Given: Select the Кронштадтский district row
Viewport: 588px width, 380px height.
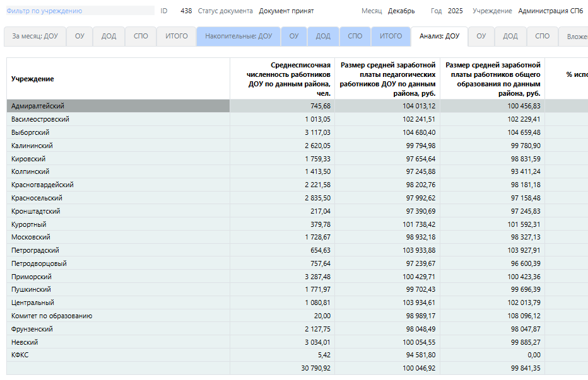Looking at the screenshot, I should tap(36, 211).
